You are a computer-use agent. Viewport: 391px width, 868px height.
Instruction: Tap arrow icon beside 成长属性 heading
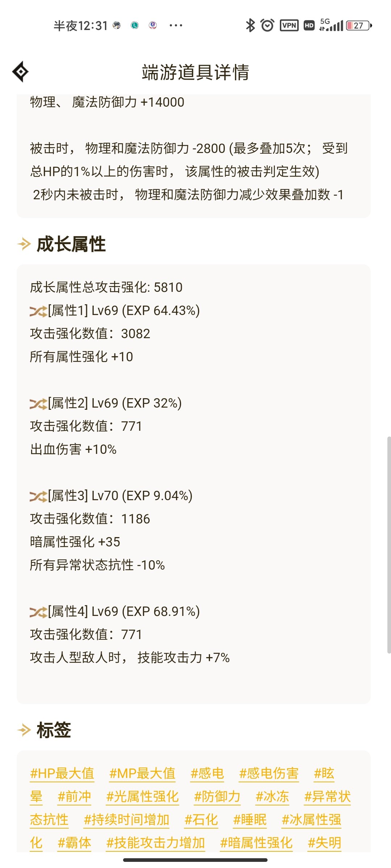tap(24, 244)
